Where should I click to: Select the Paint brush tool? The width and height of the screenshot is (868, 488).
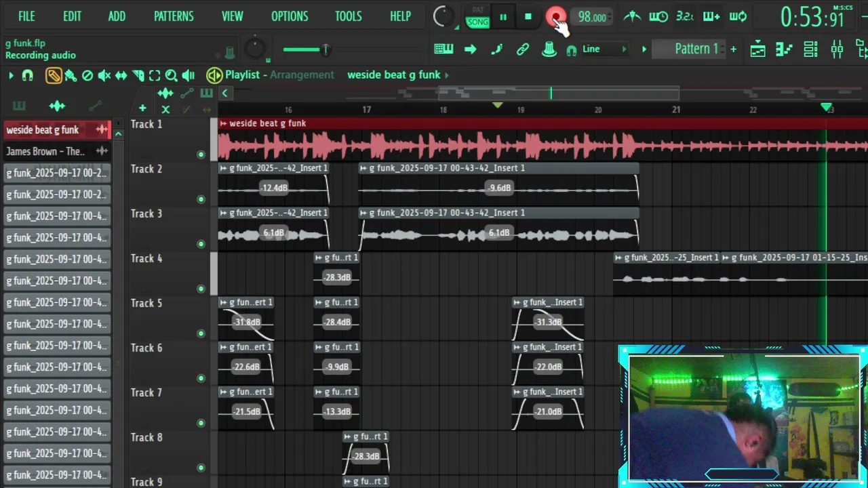[71, 75]
